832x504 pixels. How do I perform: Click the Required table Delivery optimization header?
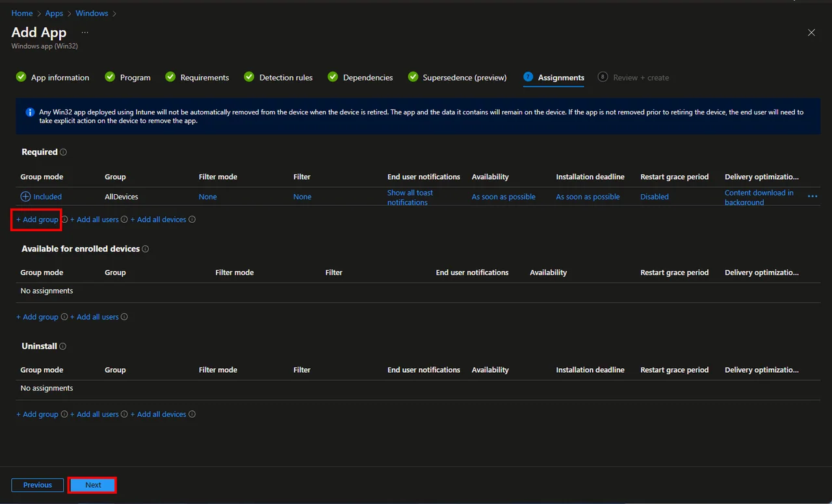[x=762, y=177]
